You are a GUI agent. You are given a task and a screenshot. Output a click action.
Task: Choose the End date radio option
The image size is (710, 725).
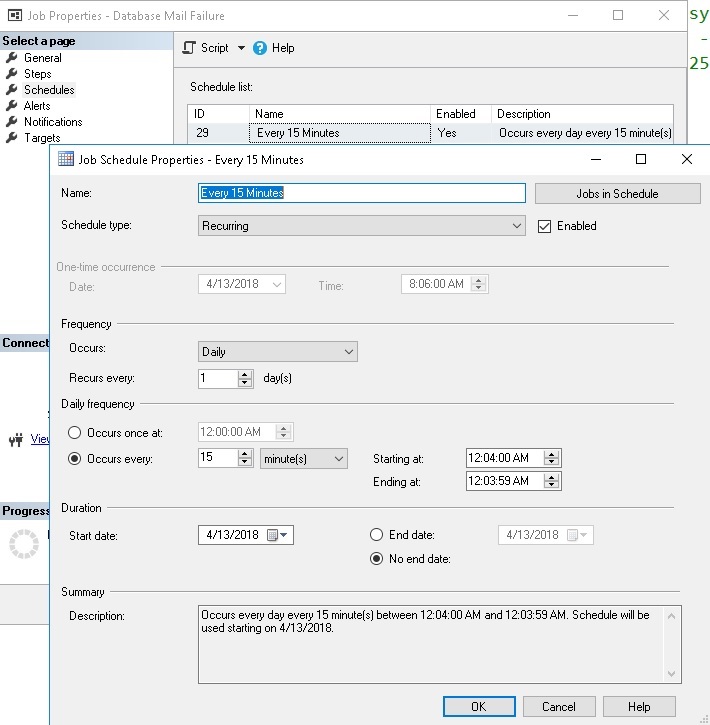click(x=376, y=535)
